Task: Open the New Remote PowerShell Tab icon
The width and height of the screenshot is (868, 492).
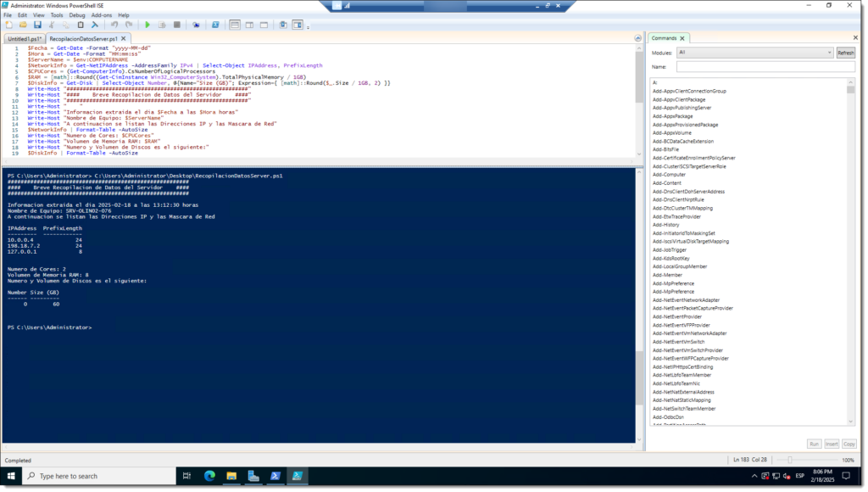Action: [196, 25]
